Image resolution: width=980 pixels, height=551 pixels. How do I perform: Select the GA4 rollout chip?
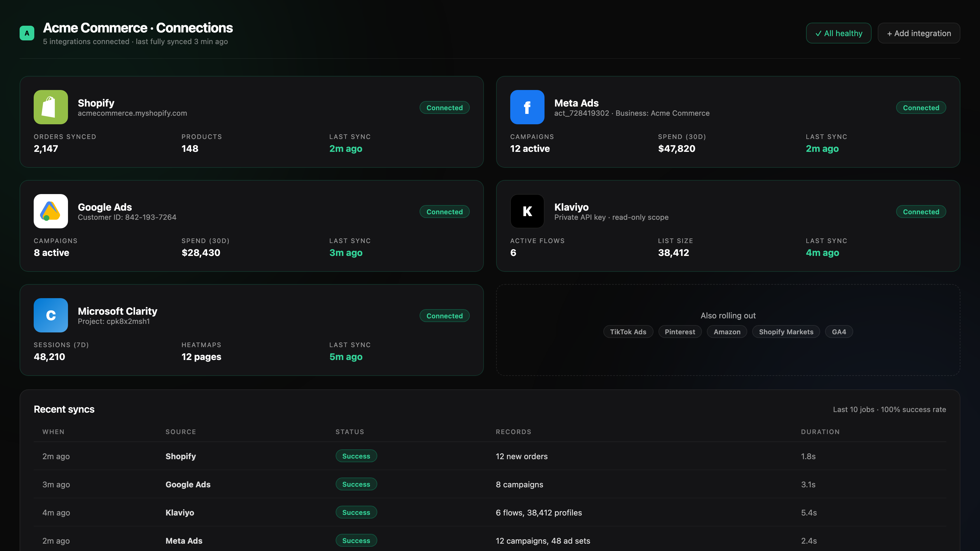click(839, 332)
